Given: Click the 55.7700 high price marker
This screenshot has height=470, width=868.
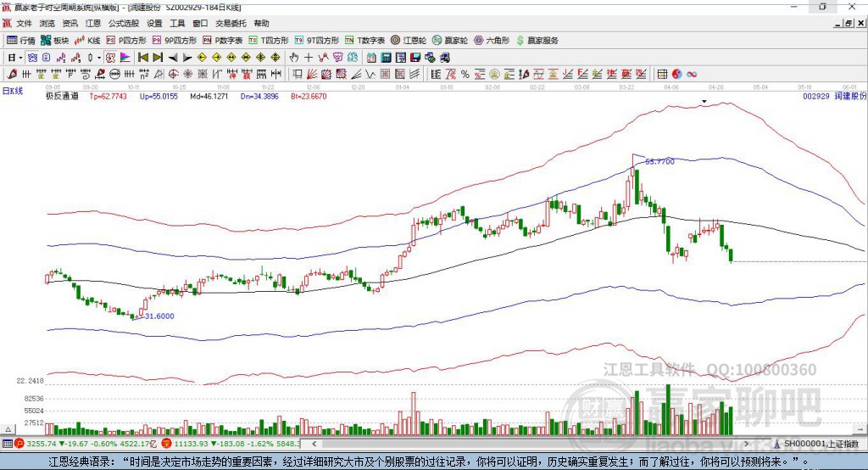Looking at the screenshot, I should pos(659,162).
